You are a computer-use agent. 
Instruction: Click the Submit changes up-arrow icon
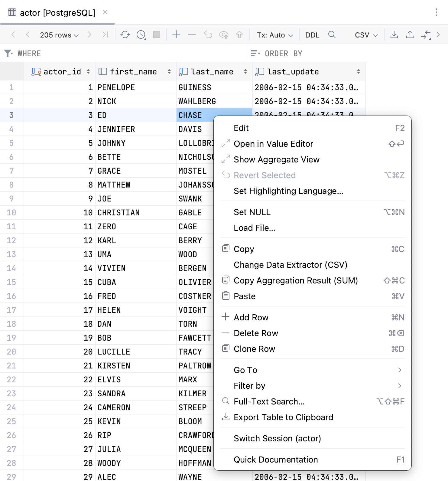(x=239, y=35)
